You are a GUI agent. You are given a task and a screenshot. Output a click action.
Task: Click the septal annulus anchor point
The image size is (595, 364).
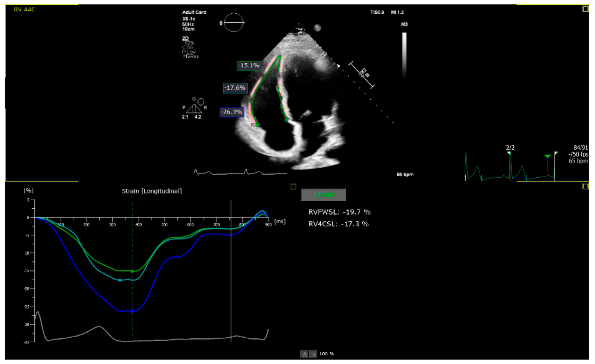286,119
